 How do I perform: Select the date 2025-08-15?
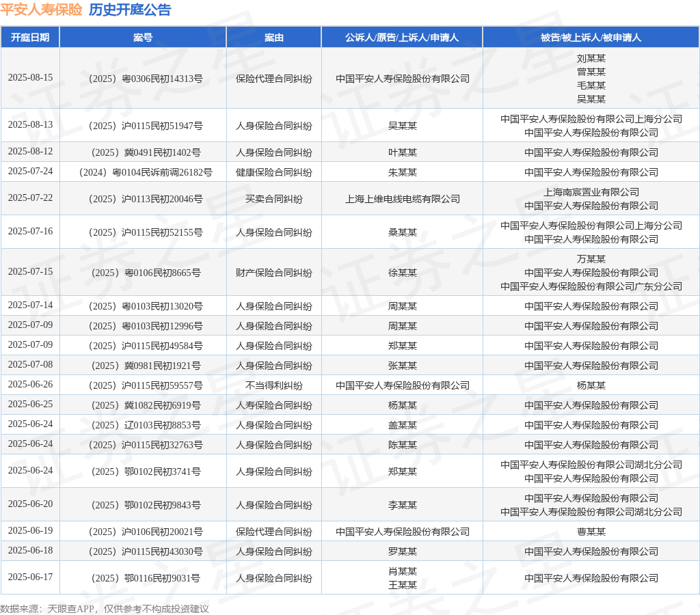pyautogui.click(x=30, y=78)
